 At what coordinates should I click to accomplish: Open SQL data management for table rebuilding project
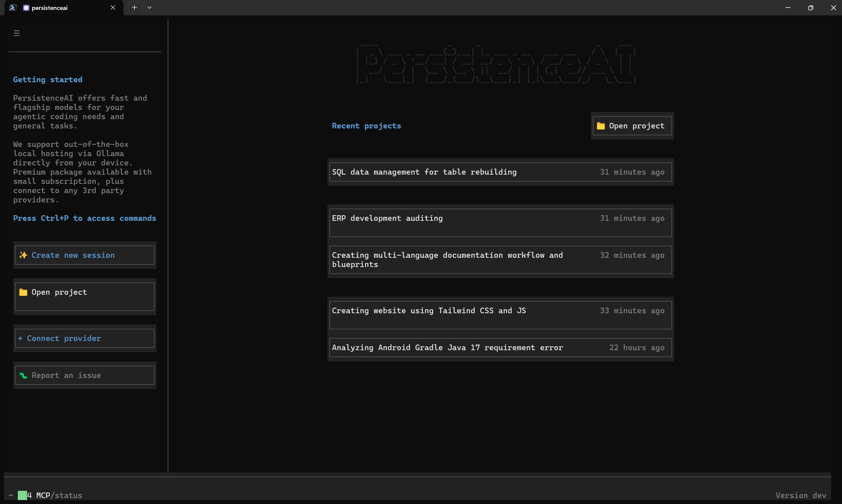500,172
